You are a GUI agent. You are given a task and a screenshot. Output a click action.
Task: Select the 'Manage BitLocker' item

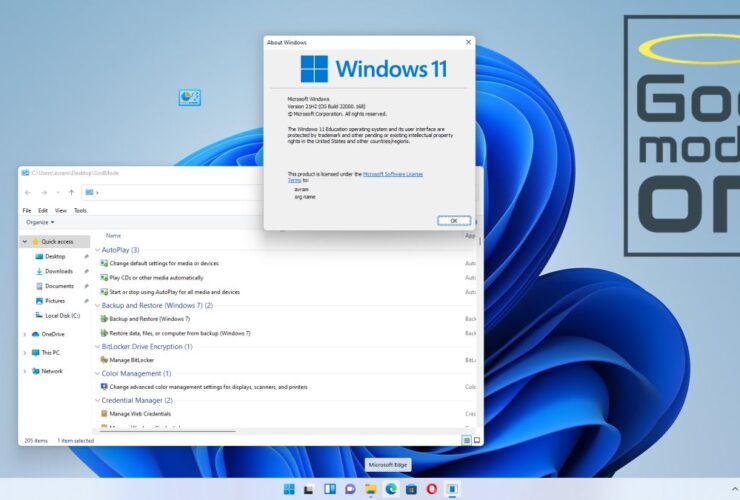click(x=131, y=360)
